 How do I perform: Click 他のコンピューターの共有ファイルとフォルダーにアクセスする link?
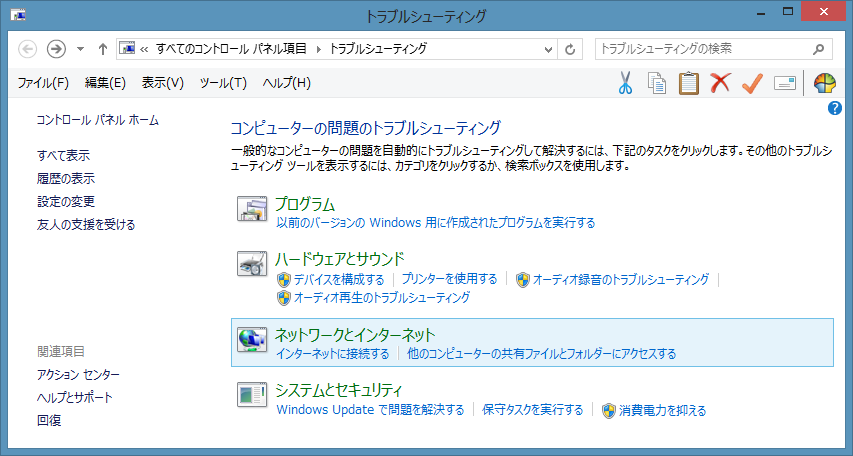[x=541, y=354]
